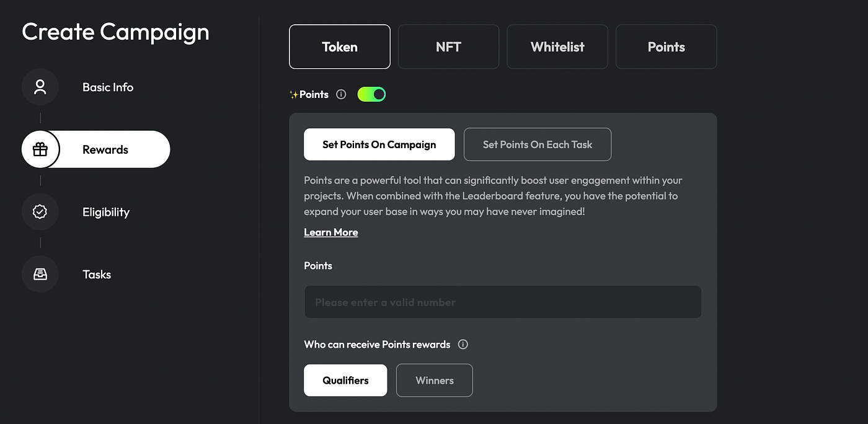This screenshot has width=868, height=424.
Task: Open the Whitelist reward tab
Action: pyautogui.click(x=557, y=46)
